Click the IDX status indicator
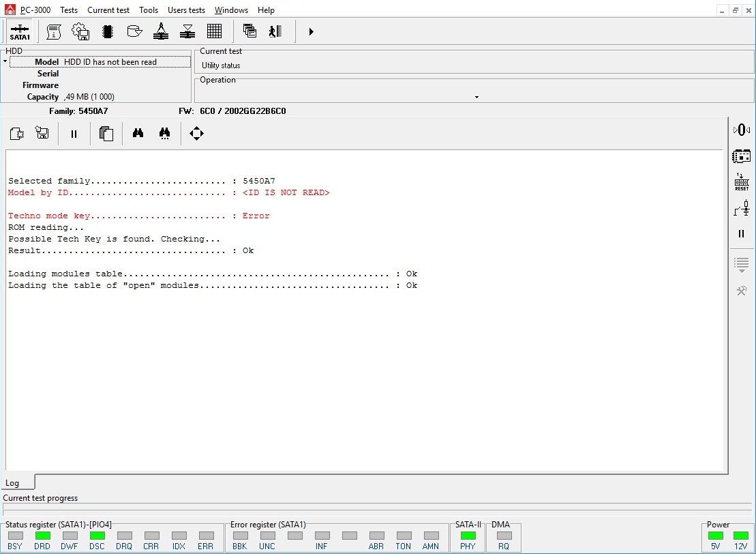Screen dimensions: 756x554 point(179,535)
